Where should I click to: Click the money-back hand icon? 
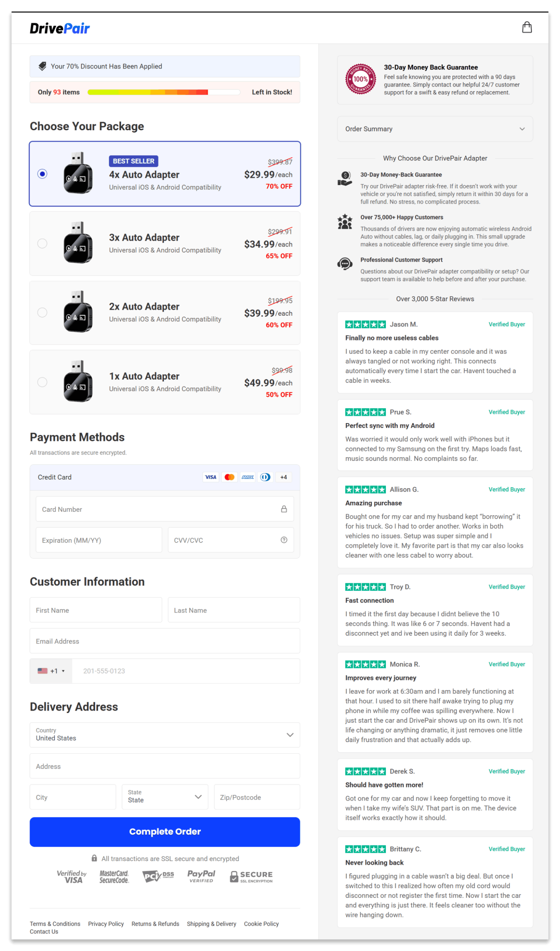pyautogui.click(x=345, y=178)
